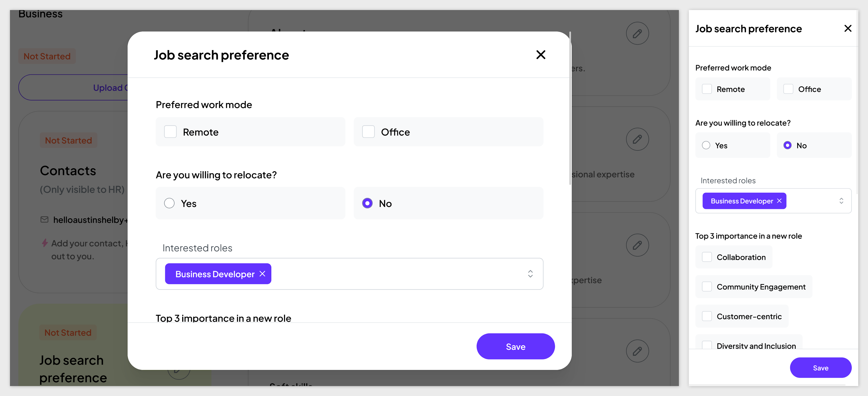Select Yes relocate radio in center modal
The width and height of the screenshot is (868, 396).
[x=169, y=203]
